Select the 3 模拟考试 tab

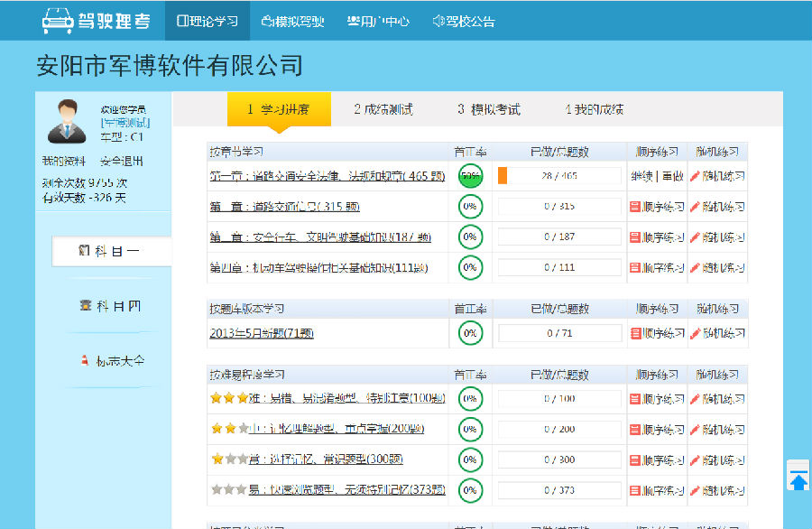(489, 109)
